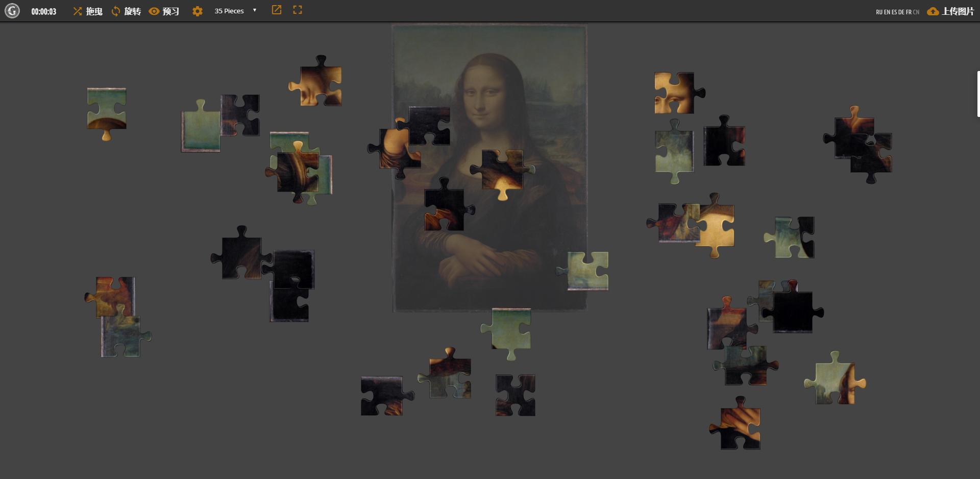This screenshot has height=479, width=980.
Task: Activate the 旋转 rotate tool
Action: coord(126,11)
